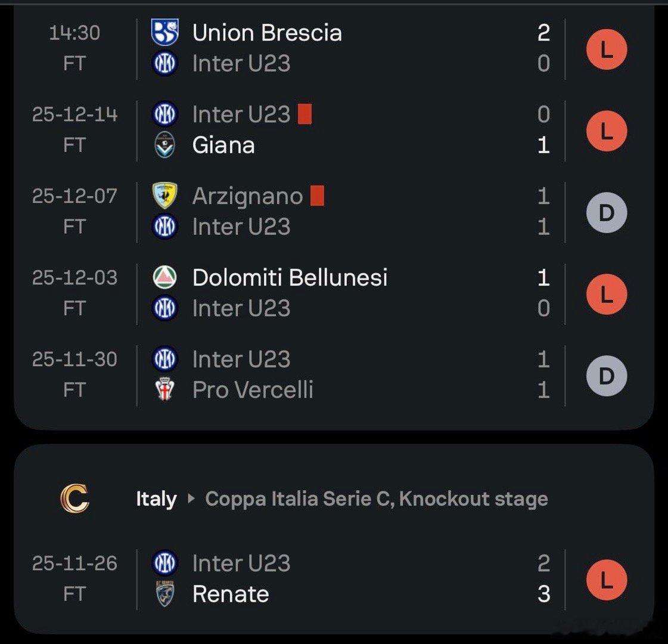Click the red L badge for Union Brescia match
Screen dimensions: 668x644
(x=606, y=49)
